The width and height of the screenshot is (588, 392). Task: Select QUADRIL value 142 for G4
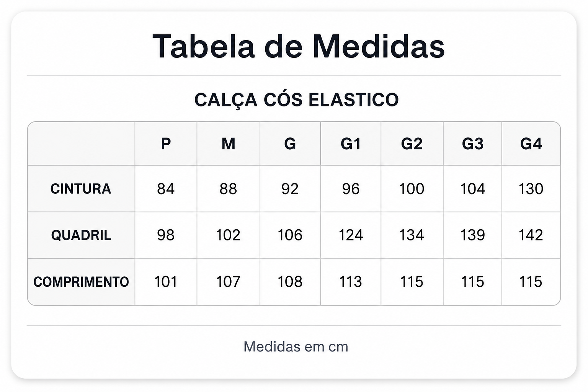pos(531,235)
